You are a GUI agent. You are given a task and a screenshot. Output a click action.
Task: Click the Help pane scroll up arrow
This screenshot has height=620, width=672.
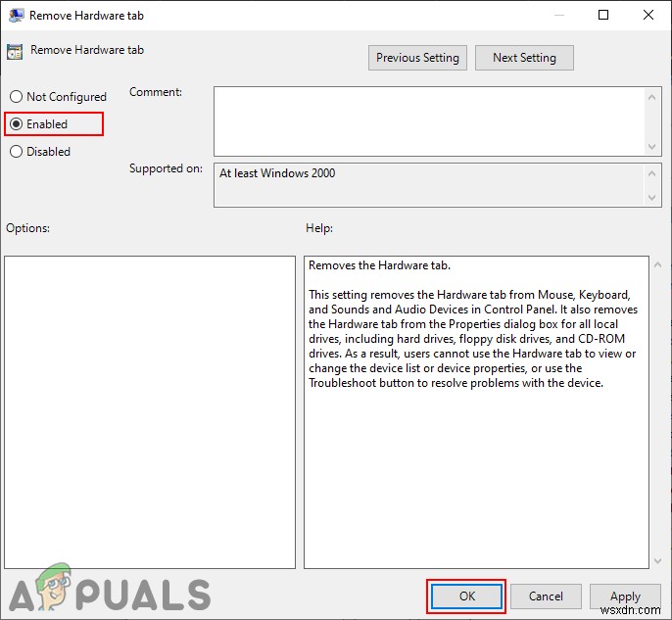[x=658, y=265]
